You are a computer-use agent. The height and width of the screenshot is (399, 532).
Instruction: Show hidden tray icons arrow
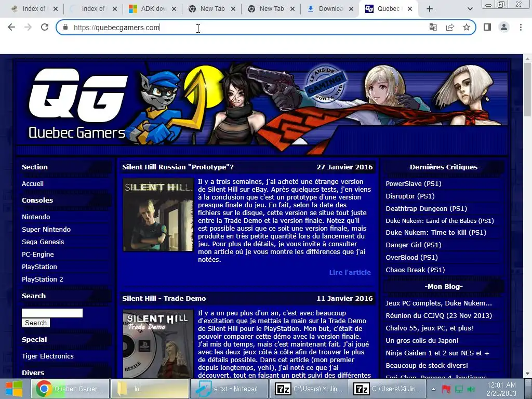click(x=433, y=389)
